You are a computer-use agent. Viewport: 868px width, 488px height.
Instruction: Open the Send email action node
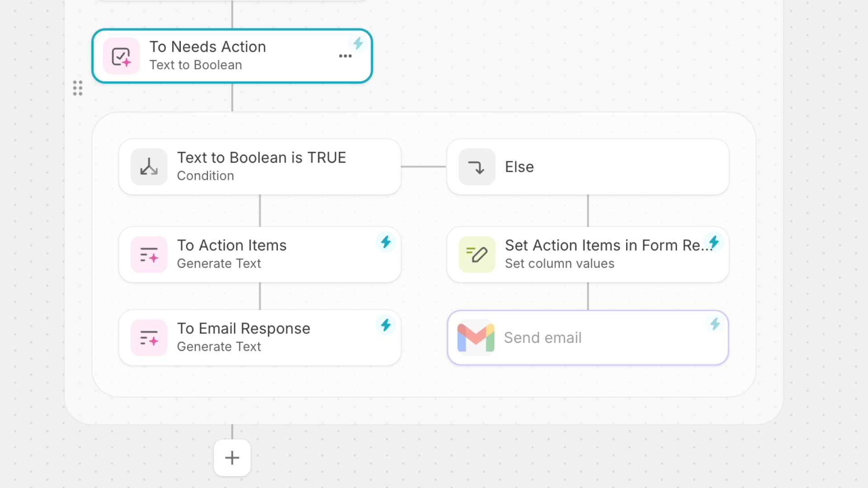[588, 338]
